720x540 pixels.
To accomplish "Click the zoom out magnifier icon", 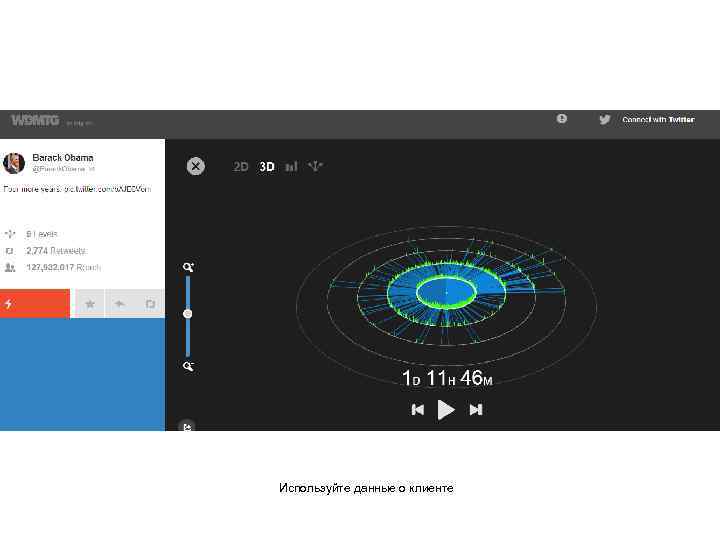I will (x=188, y=366).
